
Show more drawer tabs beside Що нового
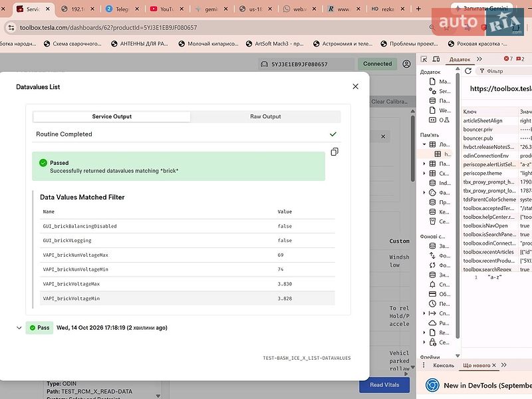(504, 365)
